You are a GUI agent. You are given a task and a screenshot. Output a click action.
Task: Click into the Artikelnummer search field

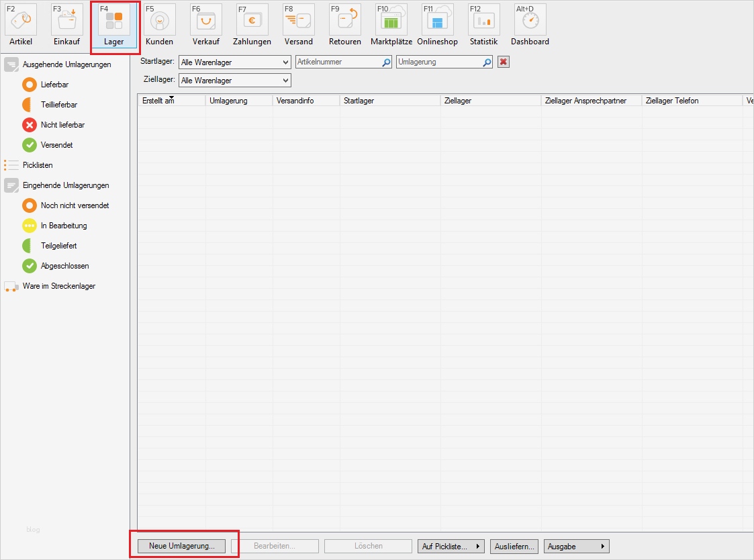(x=339, y=61)
